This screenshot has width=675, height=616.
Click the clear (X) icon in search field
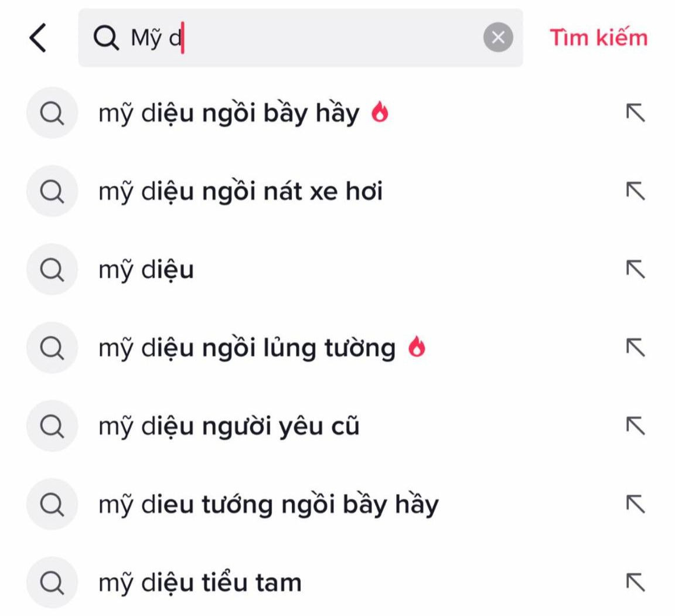498,38
